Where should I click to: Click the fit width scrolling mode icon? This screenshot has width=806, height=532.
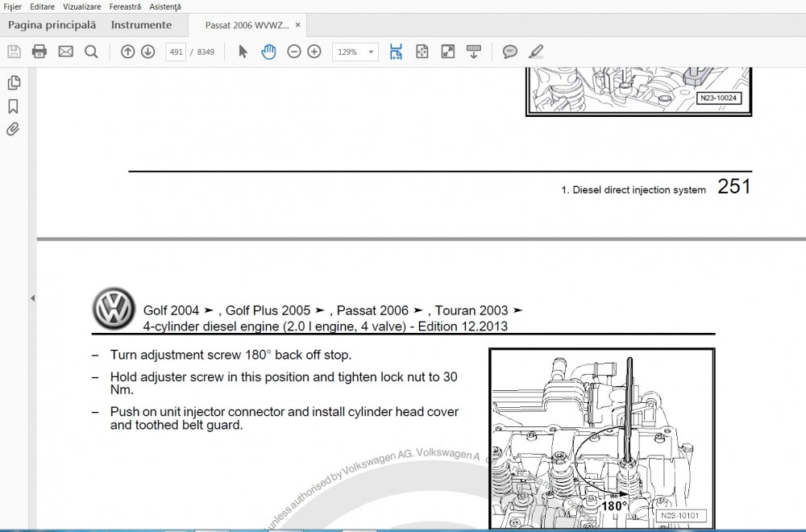click(x=396, y=52)
